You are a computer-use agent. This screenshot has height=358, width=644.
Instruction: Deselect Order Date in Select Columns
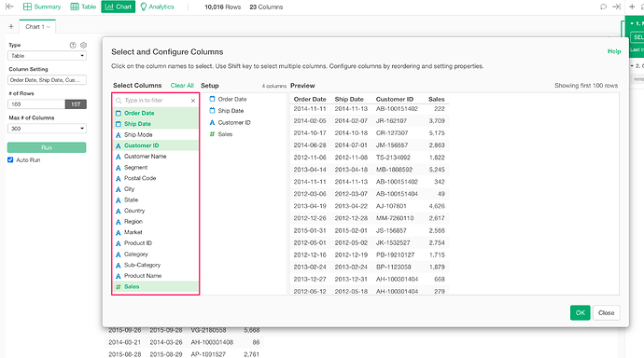click(156, 113)
